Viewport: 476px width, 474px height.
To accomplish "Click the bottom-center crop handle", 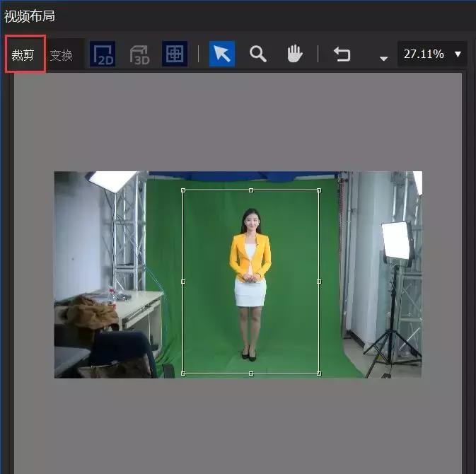I will (251, 374).
